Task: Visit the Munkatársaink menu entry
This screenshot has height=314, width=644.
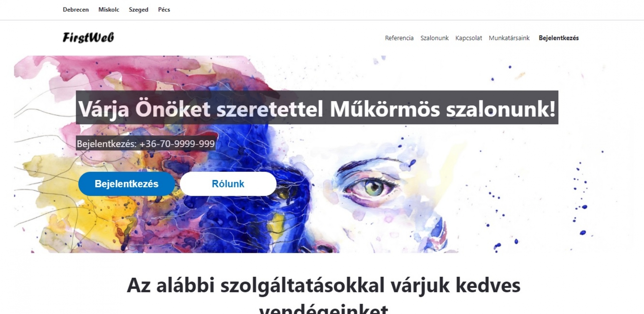Action: coord(509,38)
